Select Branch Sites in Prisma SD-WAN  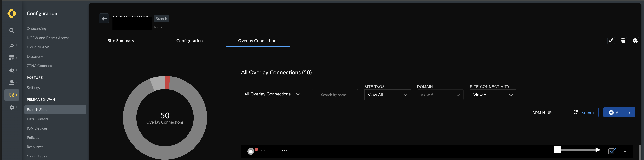[x=55, y=110]
